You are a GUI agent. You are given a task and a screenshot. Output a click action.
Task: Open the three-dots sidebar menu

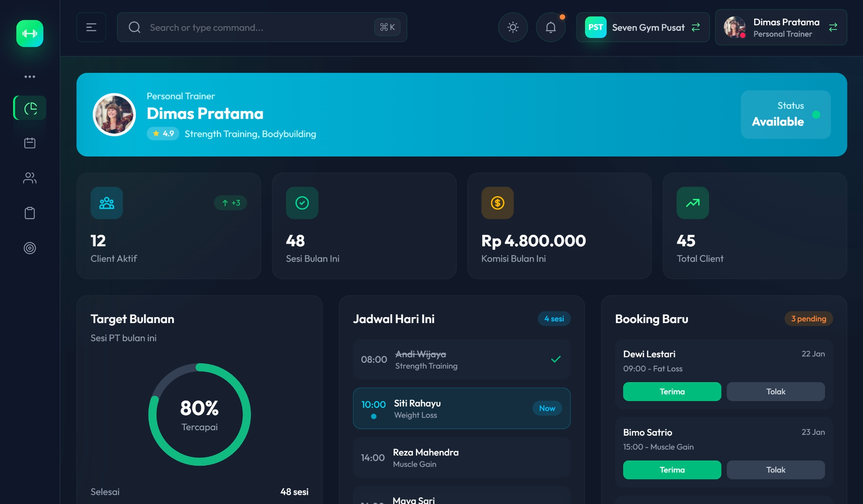click(30, 77)
